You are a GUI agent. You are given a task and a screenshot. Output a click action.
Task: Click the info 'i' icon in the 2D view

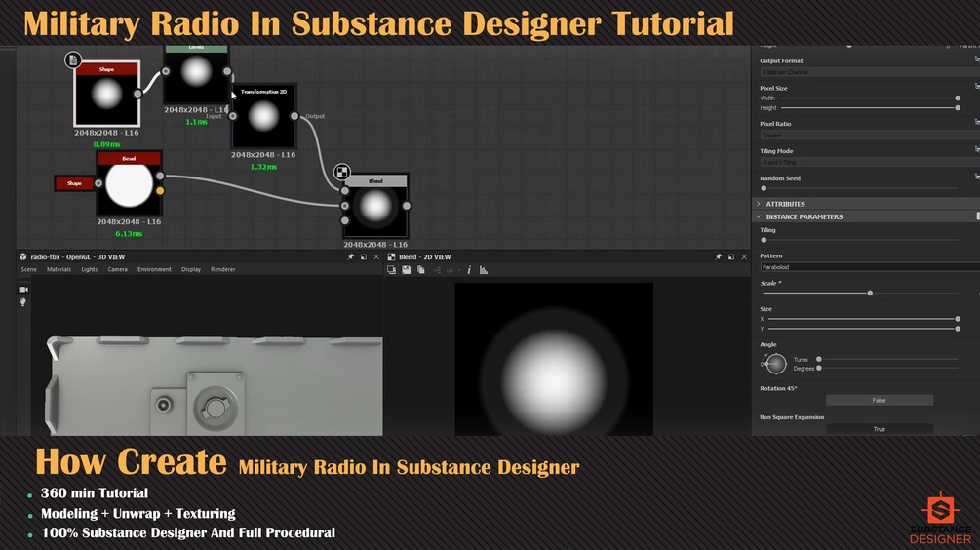[x=469, y=270]
